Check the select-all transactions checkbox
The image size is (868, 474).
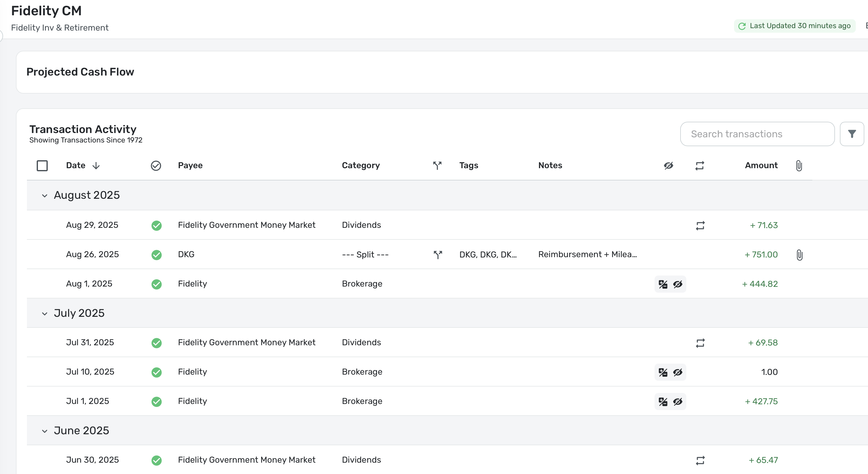42,165
